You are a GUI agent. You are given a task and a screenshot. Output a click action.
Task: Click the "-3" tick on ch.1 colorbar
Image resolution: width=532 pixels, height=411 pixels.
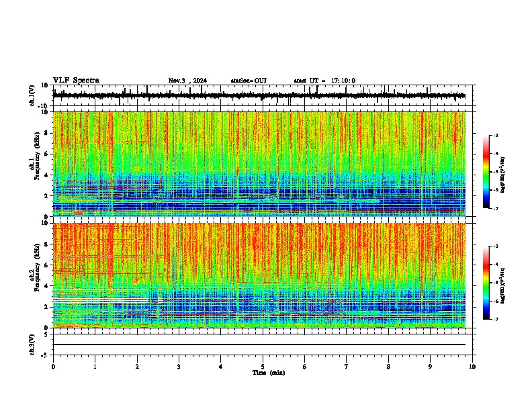click(495, 135)
